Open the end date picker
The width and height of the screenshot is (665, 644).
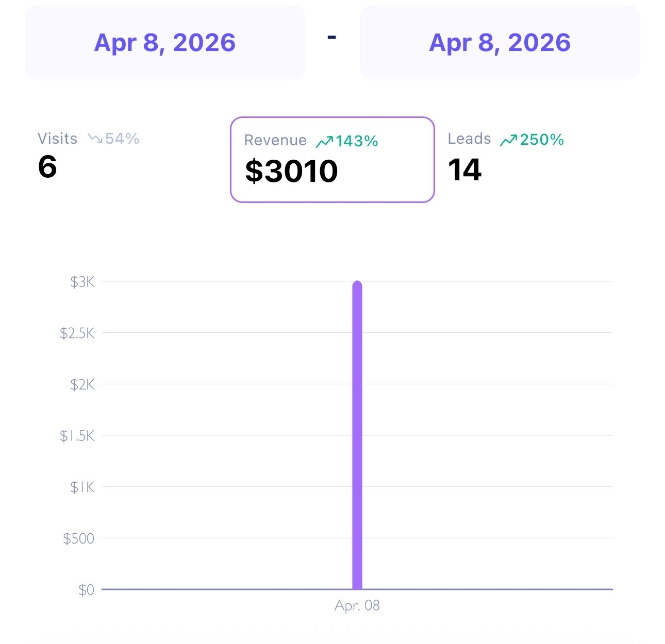[500, 43]
